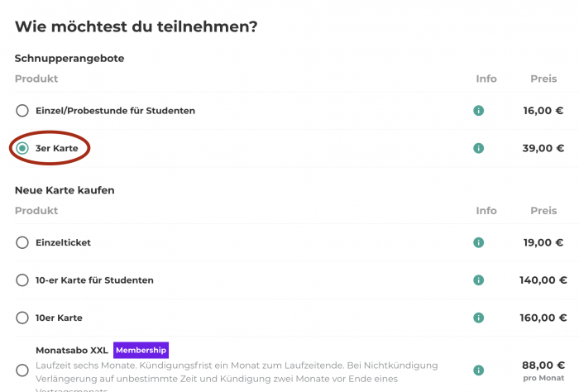The height and width of the screenshot is (392, 579).
Task: Choose the Einzelticket radio option
Action: point(22,242)
